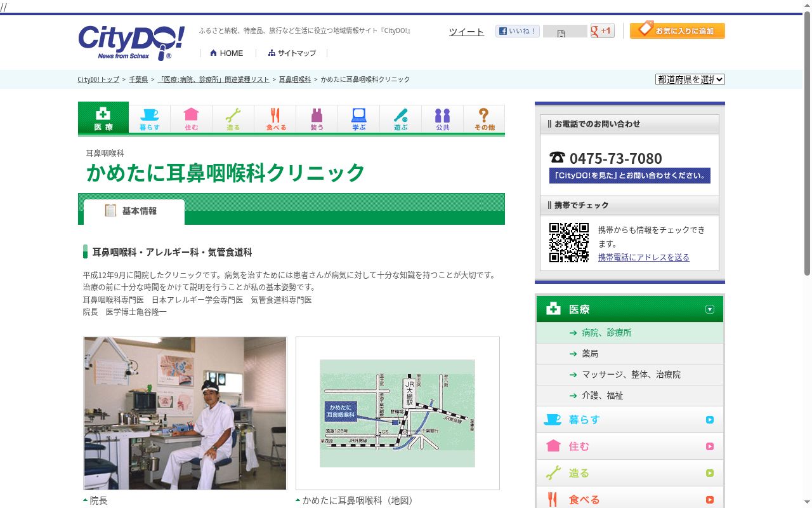The width and height of the screenshot is (812, 508).
Task: Click the Google +1 button
Action: (602, 30)
